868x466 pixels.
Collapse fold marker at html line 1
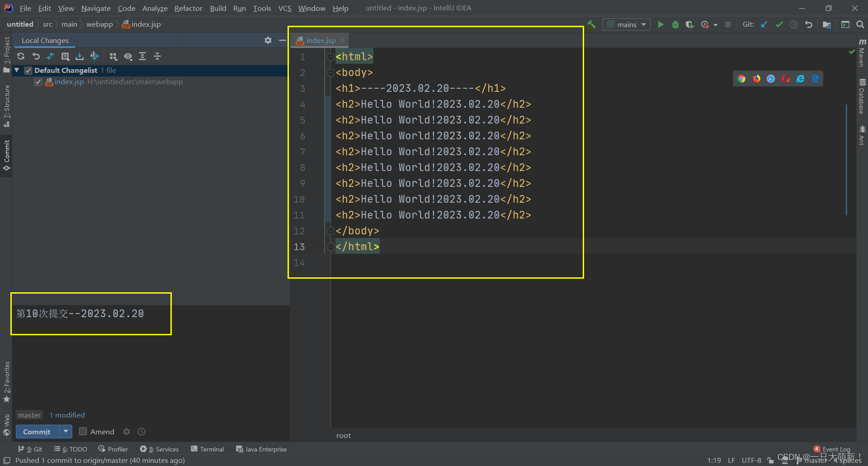[x=330, y=57]
